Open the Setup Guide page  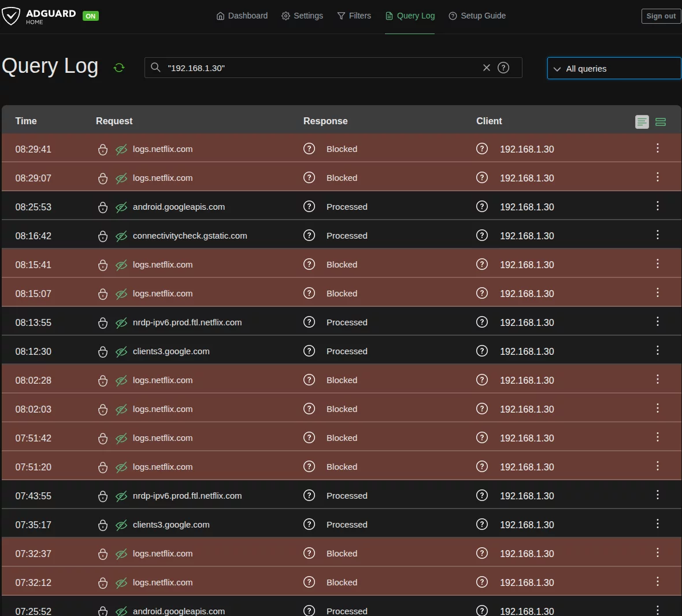click(477, 16)
